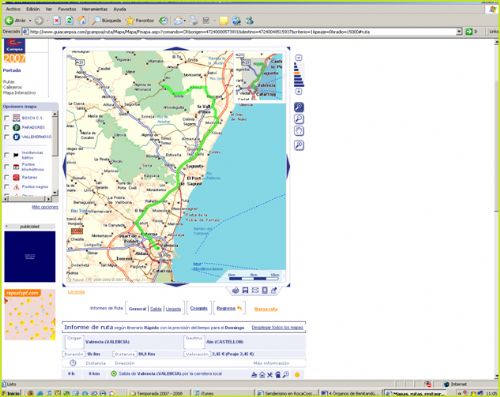This screenshot has width=500, height=397.
Task: Tick the PARADORES checkbox
Action: pyautogui.click(x=7, y=127)
